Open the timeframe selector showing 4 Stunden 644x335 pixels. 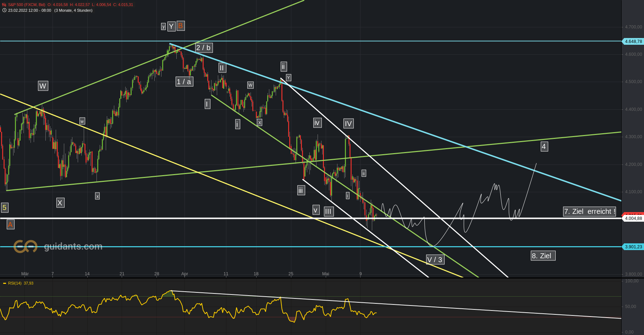click(x=73, y=11)
